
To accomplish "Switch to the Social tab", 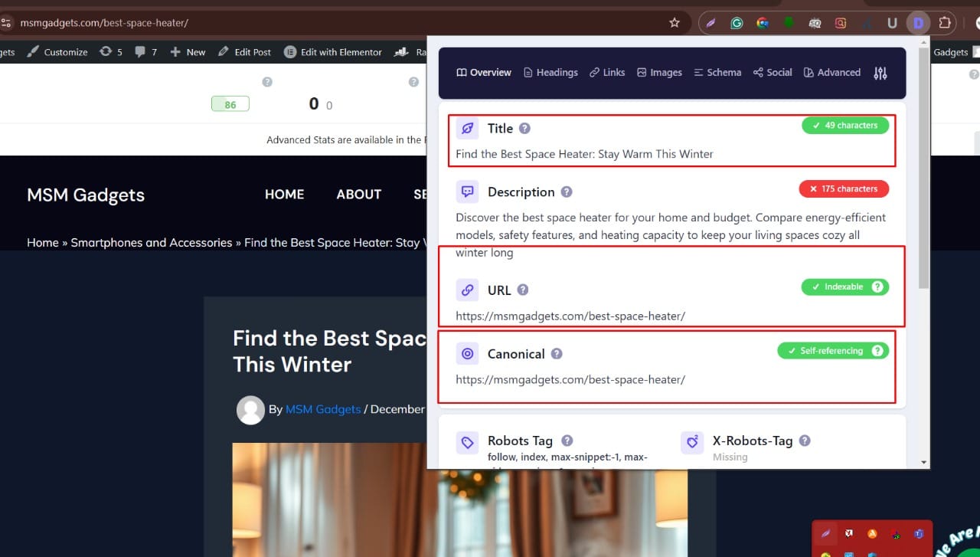I will click(x=773, y=73).
